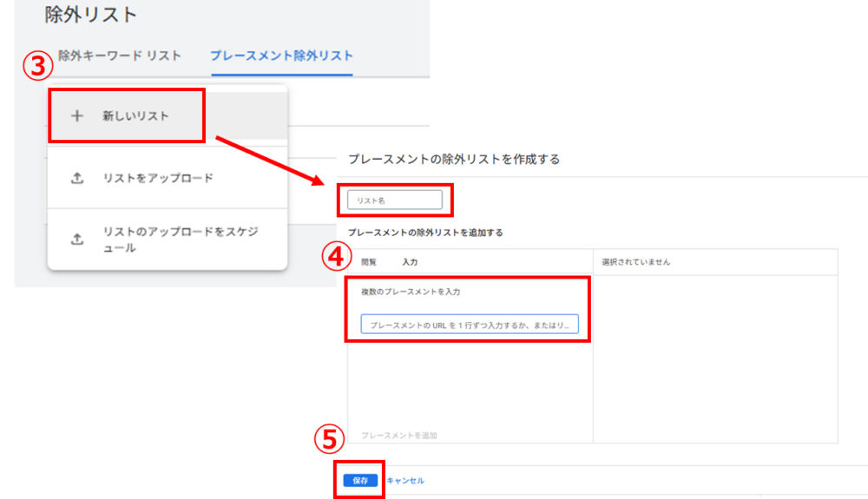Click the プレースメントの除外リストを追加する section heading
868x499 pixels.
(425, 233)
